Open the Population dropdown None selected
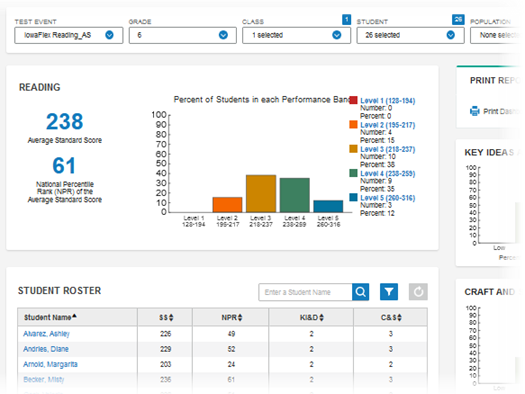Viewport: 525px width, 394px height. tap(497, 35)
